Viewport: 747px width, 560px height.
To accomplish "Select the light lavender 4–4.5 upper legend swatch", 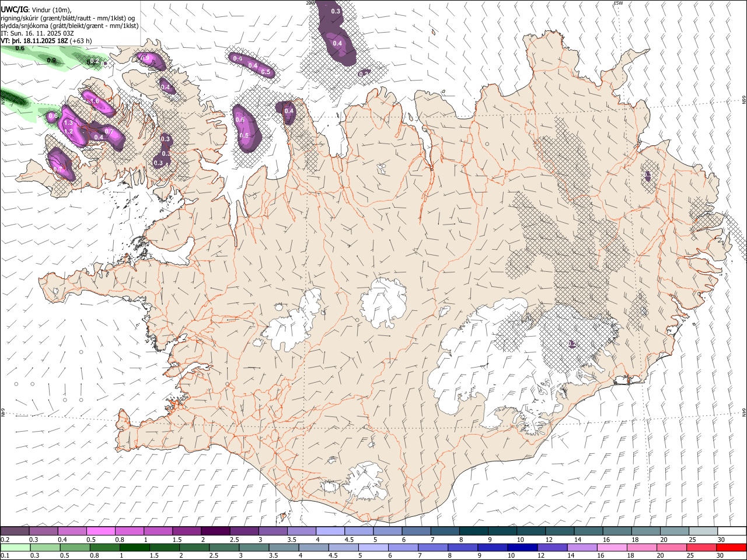I will click(329, 531).
